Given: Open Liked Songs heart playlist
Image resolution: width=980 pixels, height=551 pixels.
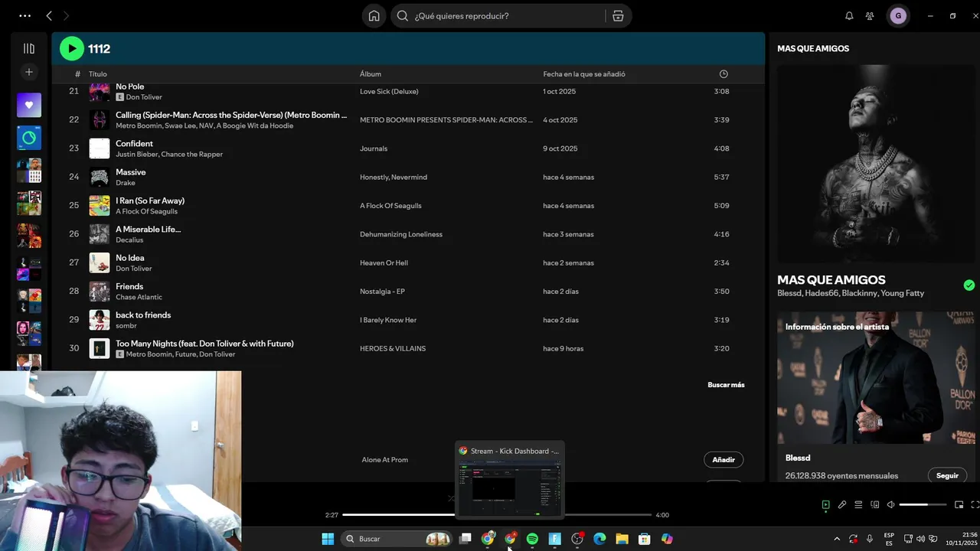Looking at the screenshot, I should 29,105.
